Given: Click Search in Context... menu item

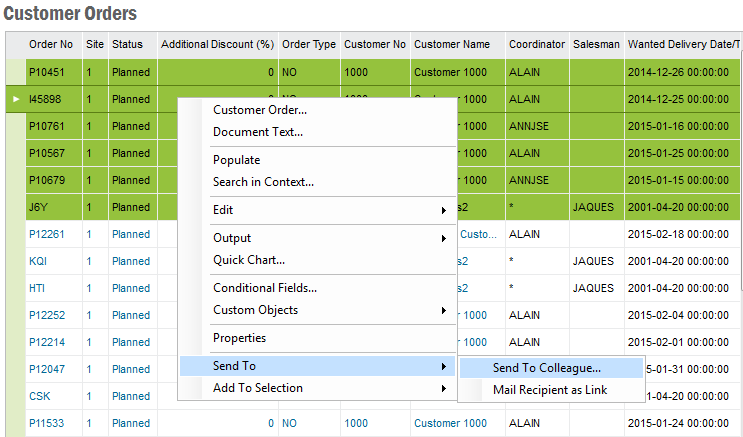Looking at the screenshot, I should click(263, 182).
